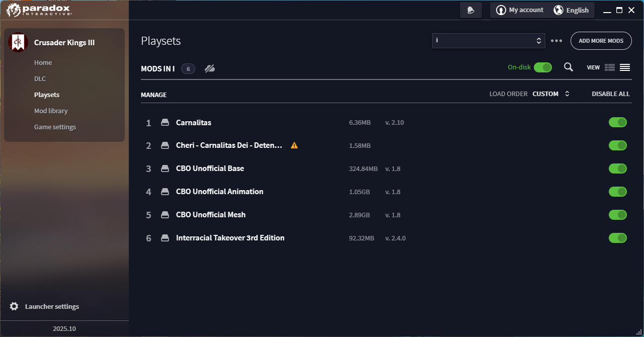644x337 pixels.
Task: Click the My account profile icon
Action: coord(501,10)
